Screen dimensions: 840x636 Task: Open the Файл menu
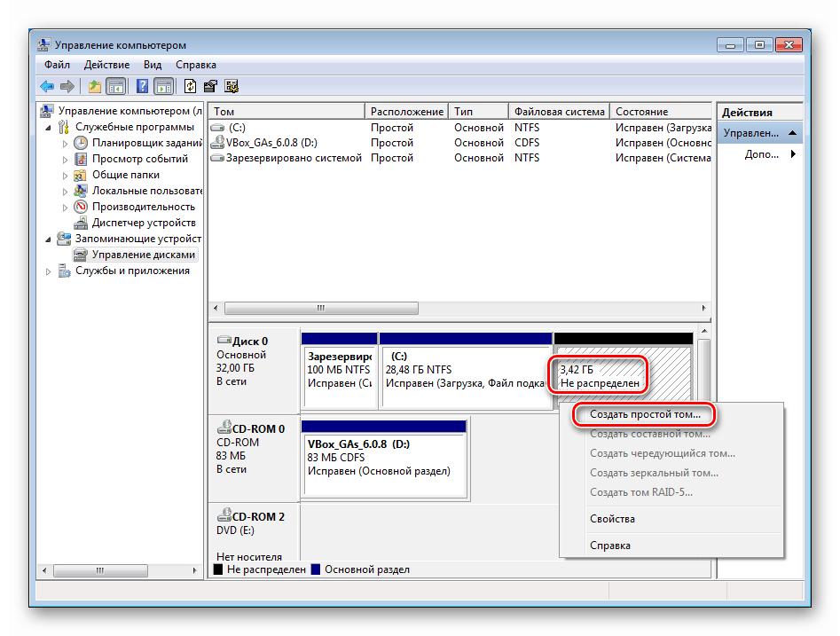[x=58, y=65]
